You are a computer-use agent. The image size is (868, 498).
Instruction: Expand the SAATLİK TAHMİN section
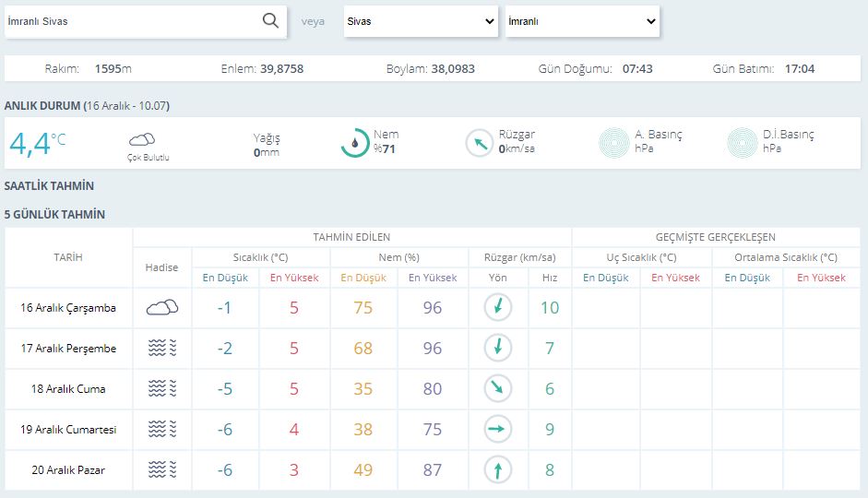point(49,186)
